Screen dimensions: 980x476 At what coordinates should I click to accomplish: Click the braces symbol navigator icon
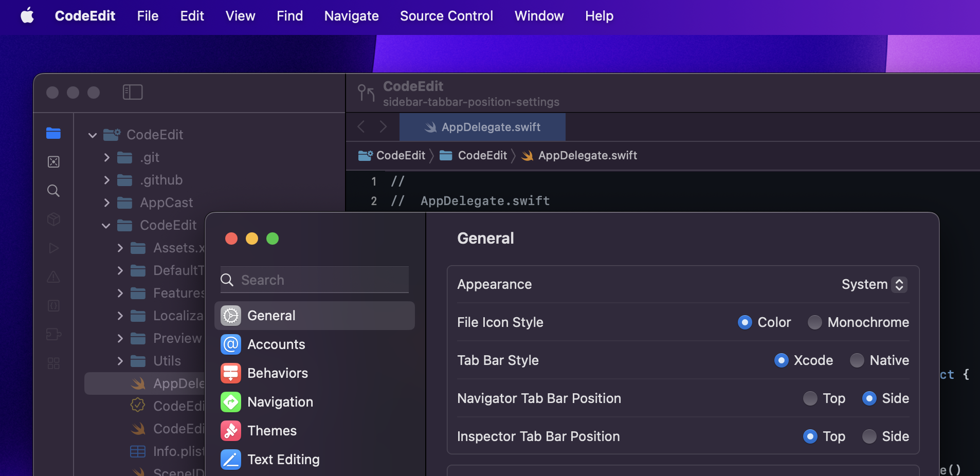(x=53, y=306)
